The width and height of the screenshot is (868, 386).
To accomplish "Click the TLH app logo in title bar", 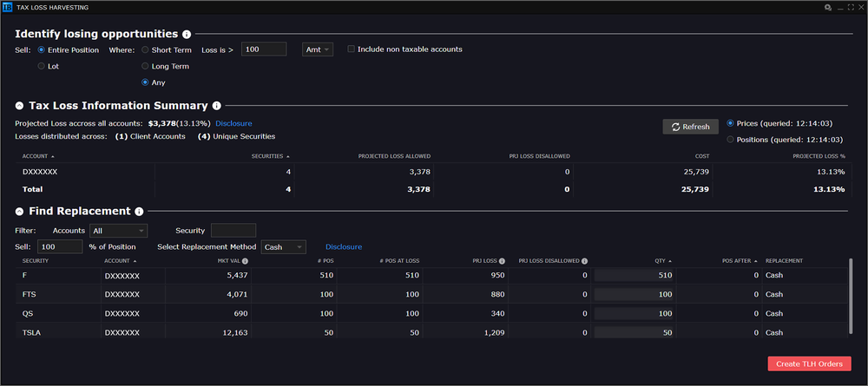I will tap(8, 7).
